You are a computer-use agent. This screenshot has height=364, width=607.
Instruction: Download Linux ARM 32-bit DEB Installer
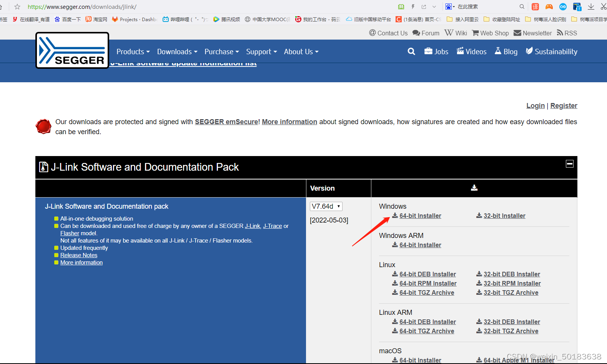pyautogui.click(x=508, y=322)
